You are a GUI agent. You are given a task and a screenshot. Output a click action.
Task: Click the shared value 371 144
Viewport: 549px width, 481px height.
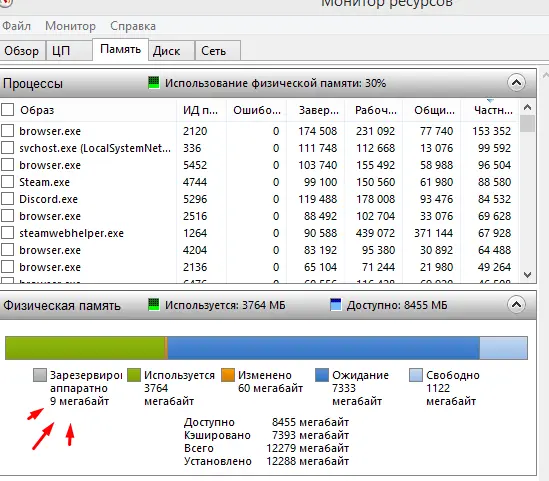coord(434,233)
